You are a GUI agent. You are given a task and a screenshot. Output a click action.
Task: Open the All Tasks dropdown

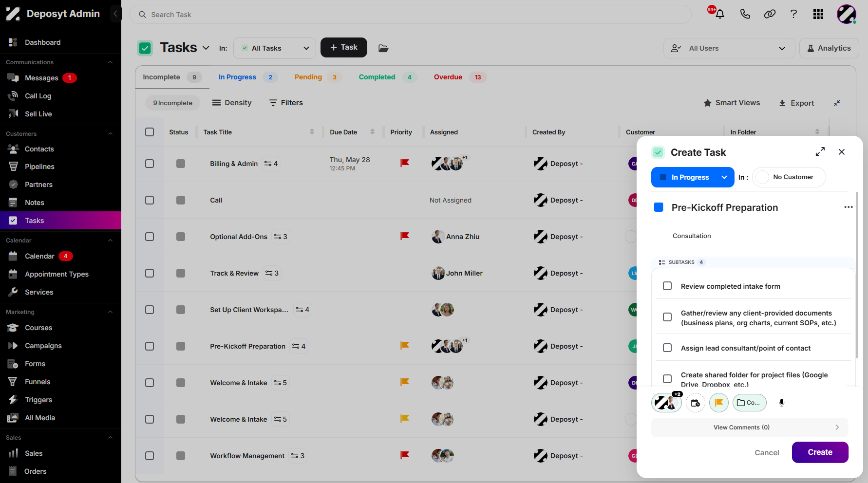point(275,48)
